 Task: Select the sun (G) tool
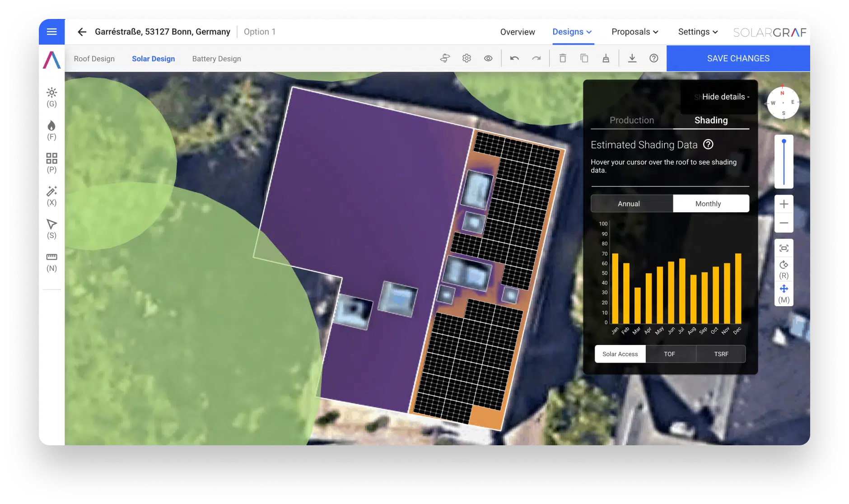coord(51,97)
